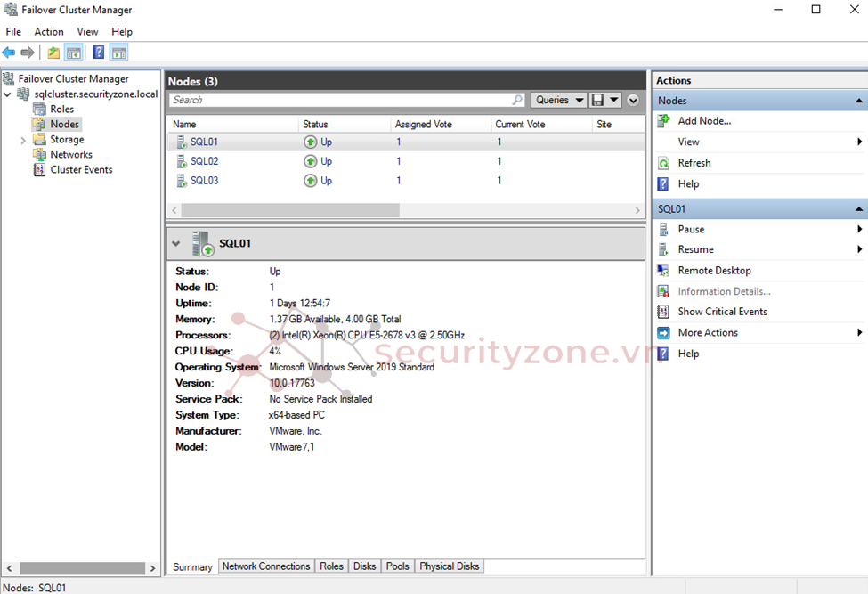Viewport: 868px width, 594px height.
Task: Click the blue Help toolbar icon
Action: [98, 53]
